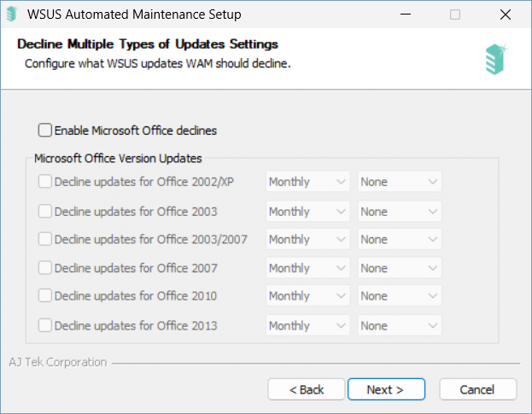Open Monthly dropdown for Office 2003/2007
Image resolution: width=532 pixels, height=414 pixels.
coord(307,239)
